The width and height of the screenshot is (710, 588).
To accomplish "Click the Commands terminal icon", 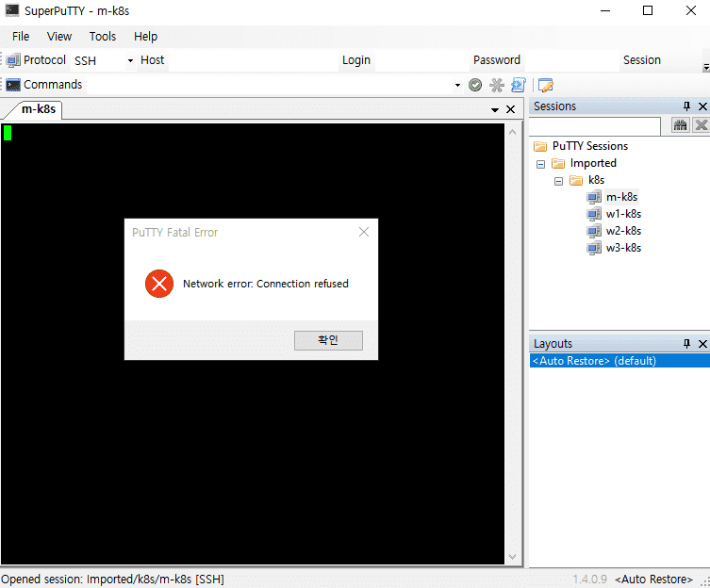I will 12,85.
